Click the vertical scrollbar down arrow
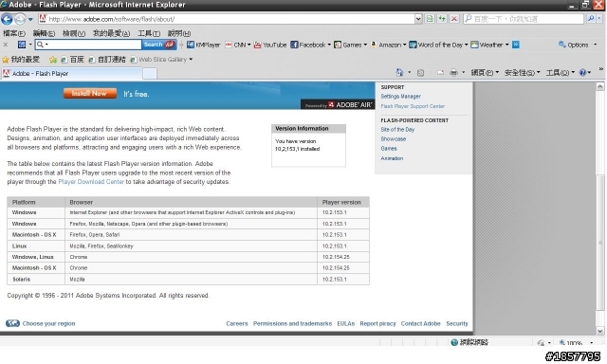 [x=600, y=331]
